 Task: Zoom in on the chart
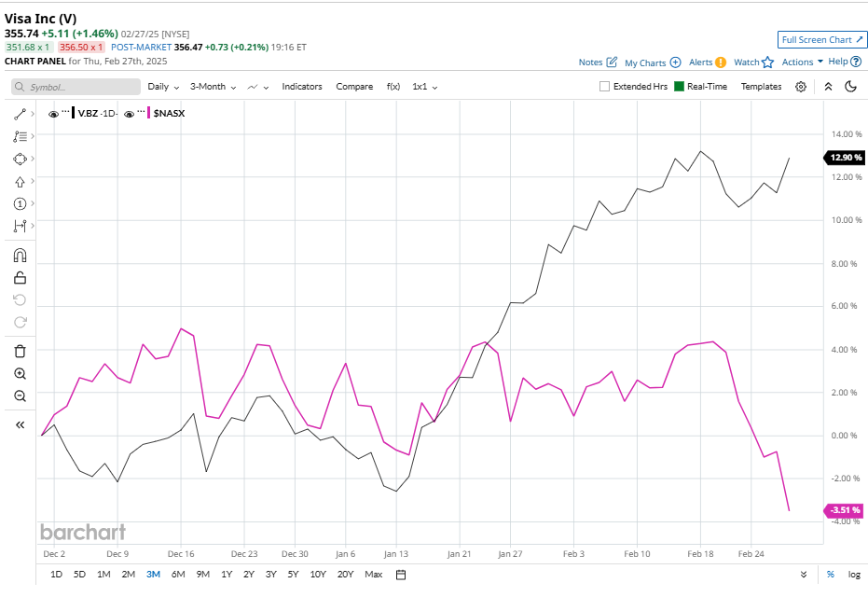pos(20,373)
